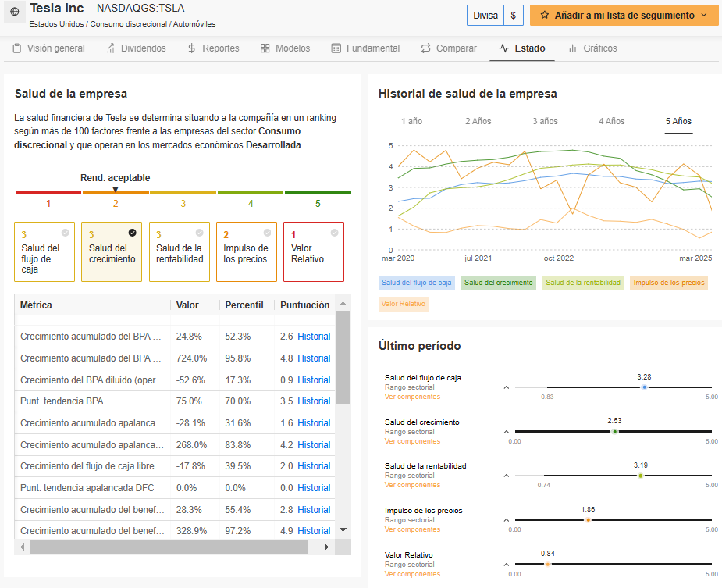Show the 5 Años history range
The image size is (722, 588).
pyautogui.click(x=678, y=121)
